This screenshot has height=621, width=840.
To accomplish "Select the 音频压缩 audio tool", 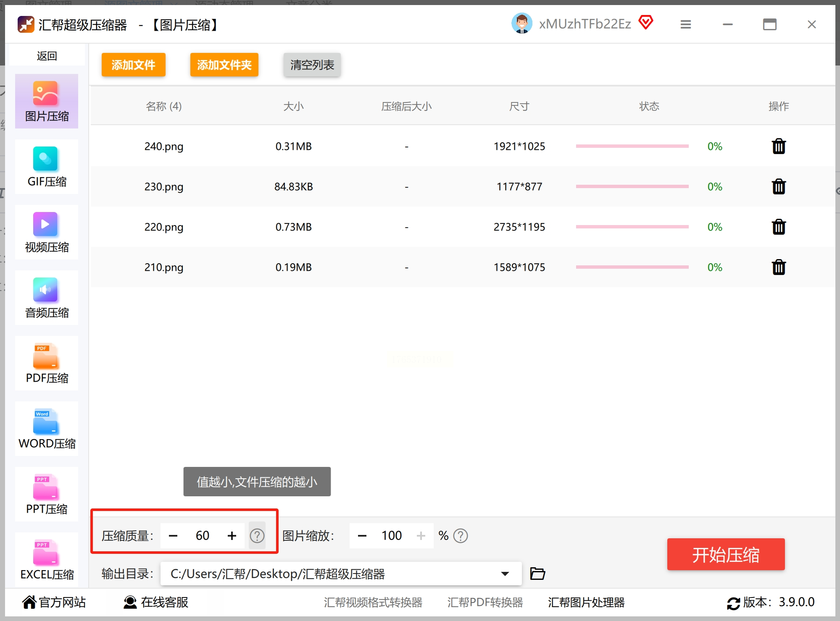I will (47, 298).
